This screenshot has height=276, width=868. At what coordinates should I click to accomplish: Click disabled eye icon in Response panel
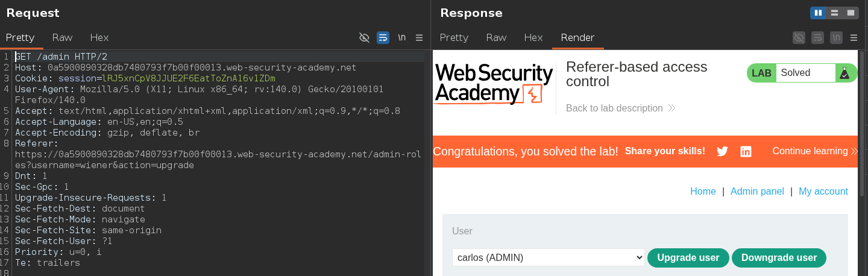[x=799, y=37]
